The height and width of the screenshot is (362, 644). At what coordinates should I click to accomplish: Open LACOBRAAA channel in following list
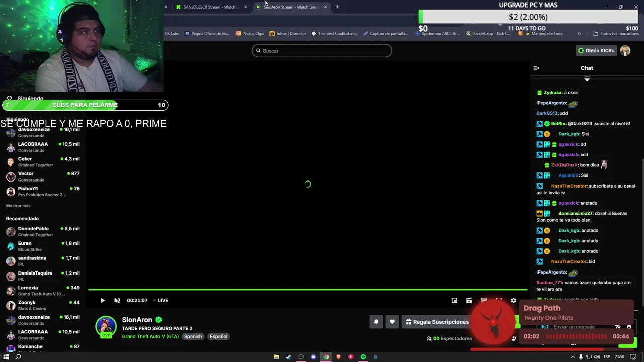coord(43,147)
